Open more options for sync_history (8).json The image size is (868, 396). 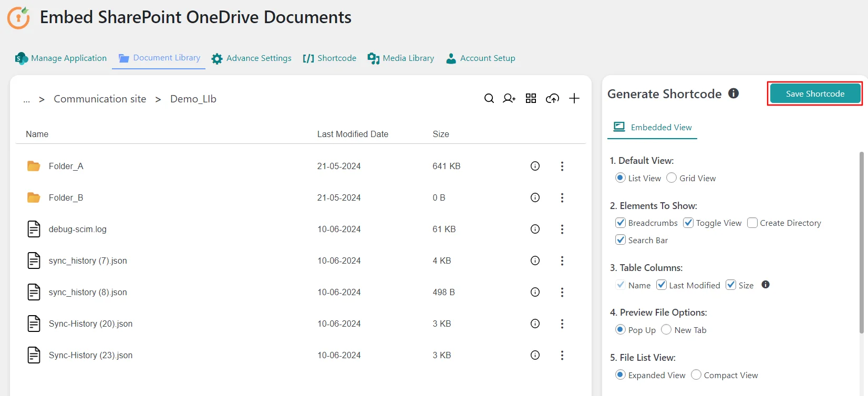pos(562,292)
